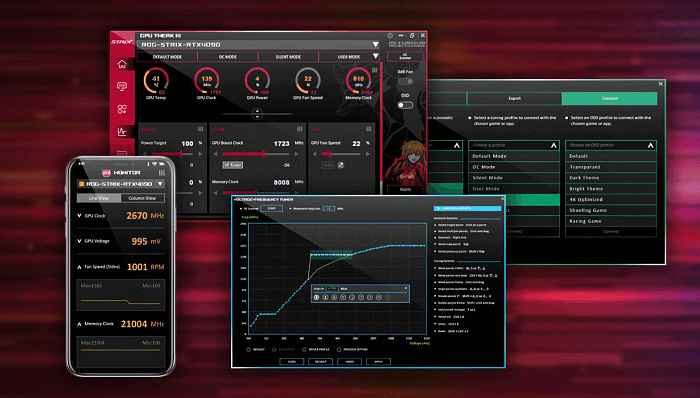Screen dimensions: 700x398
Task: Click the Clock panel reorder handle icon
Action: [300, 129]
